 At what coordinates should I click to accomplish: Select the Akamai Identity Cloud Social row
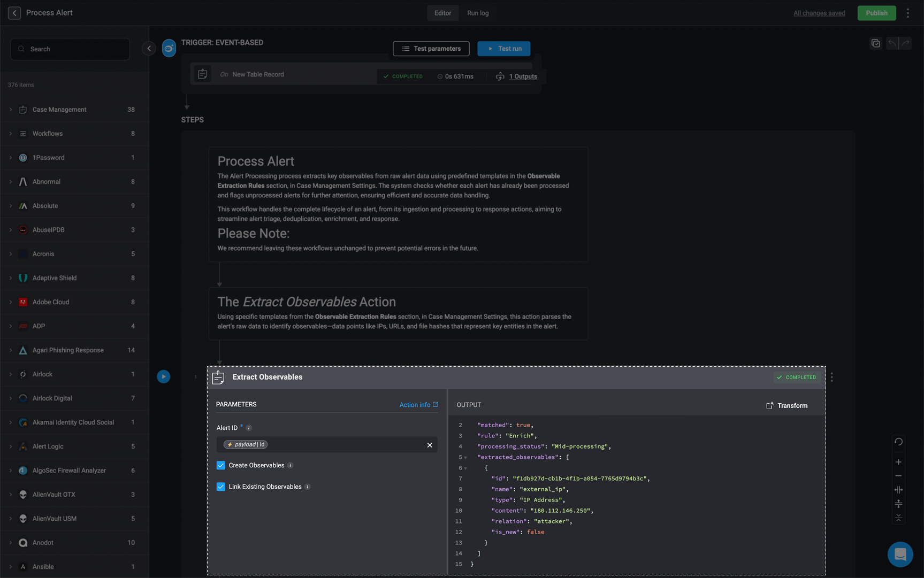(74, 422)
